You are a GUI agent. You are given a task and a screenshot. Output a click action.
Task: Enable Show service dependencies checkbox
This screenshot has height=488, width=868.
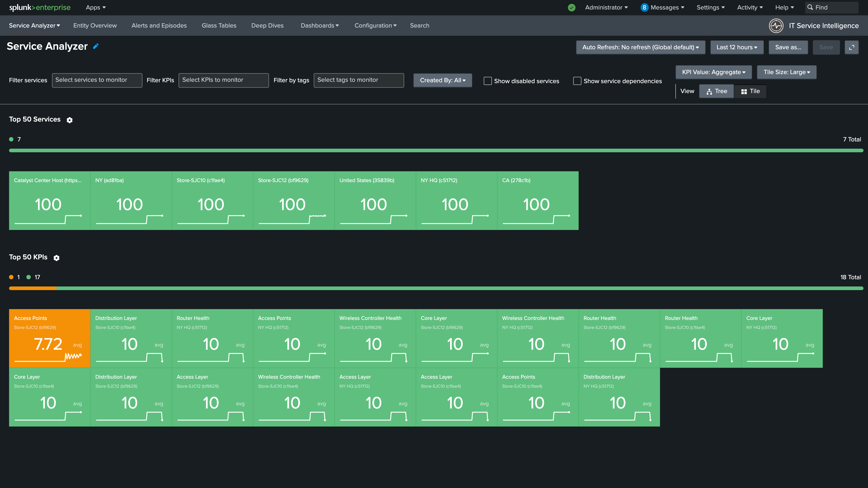(x=577, y=81)
